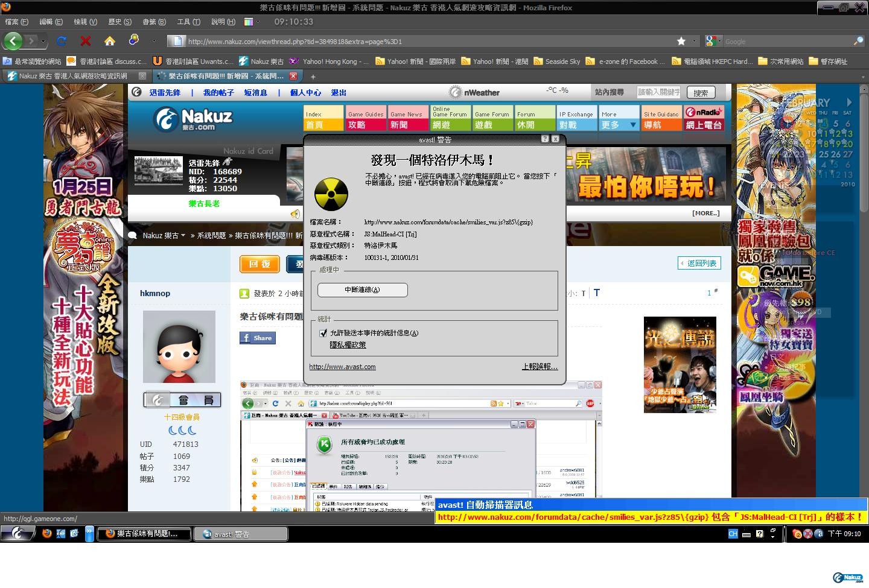Open the 檢視 (V) menu

point(85,22)
